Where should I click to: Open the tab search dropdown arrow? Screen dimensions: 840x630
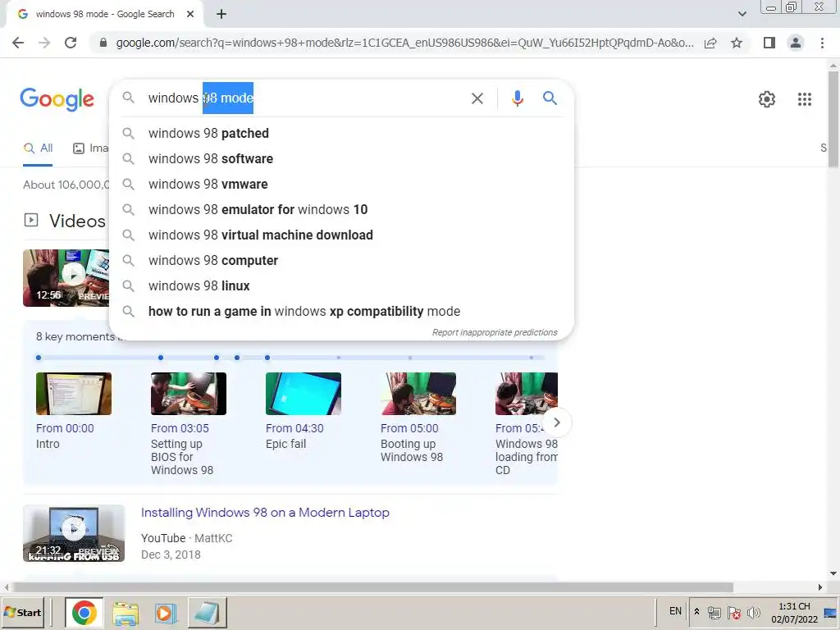[x=742, y=15]
